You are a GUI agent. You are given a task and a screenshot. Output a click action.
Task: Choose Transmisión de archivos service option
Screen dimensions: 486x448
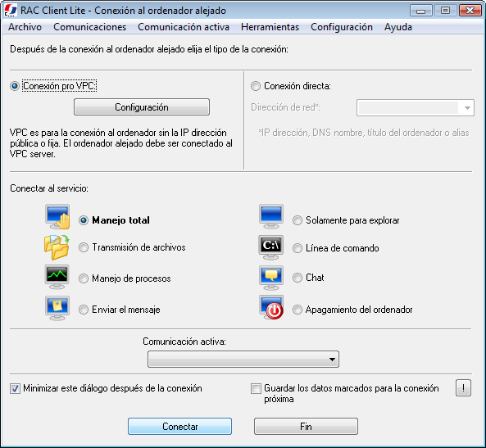(84, 247)
